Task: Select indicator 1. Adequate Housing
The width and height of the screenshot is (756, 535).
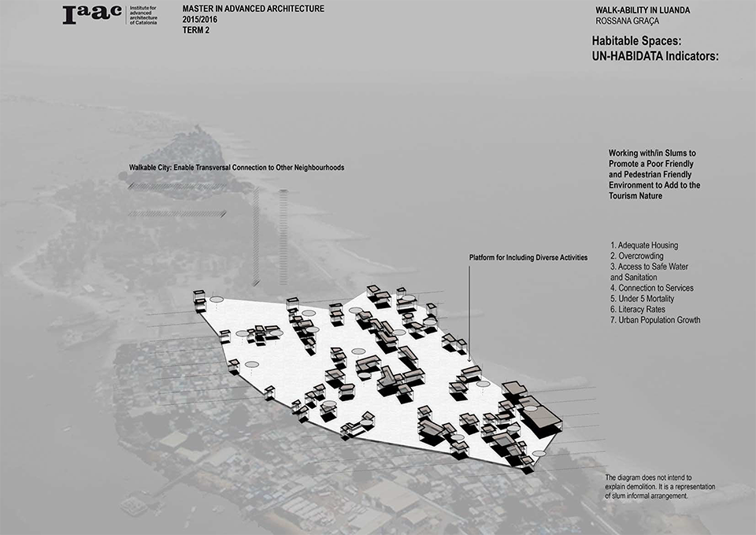Action: click(643, 246)
